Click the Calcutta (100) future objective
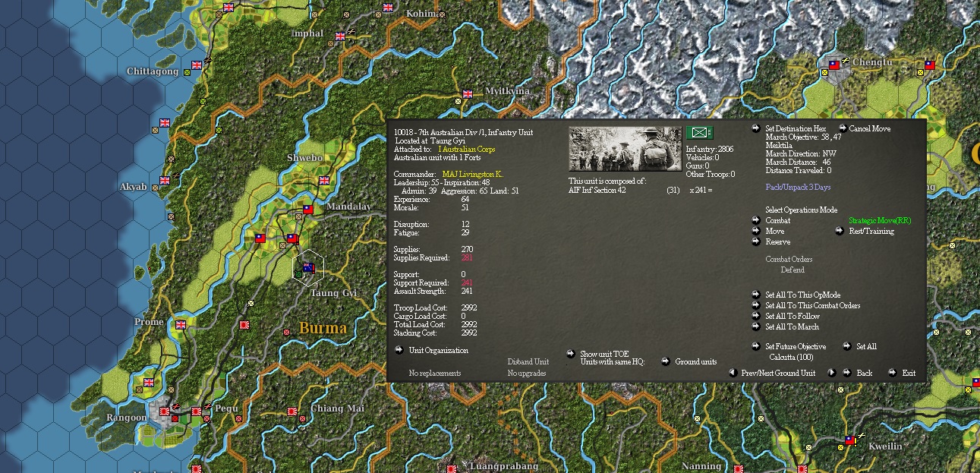Screen dimensions: 980x473 point(791,357)
